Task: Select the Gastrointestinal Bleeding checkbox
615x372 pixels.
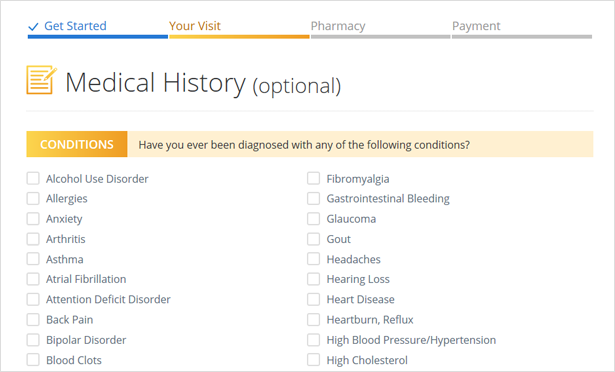Action: 313,198
